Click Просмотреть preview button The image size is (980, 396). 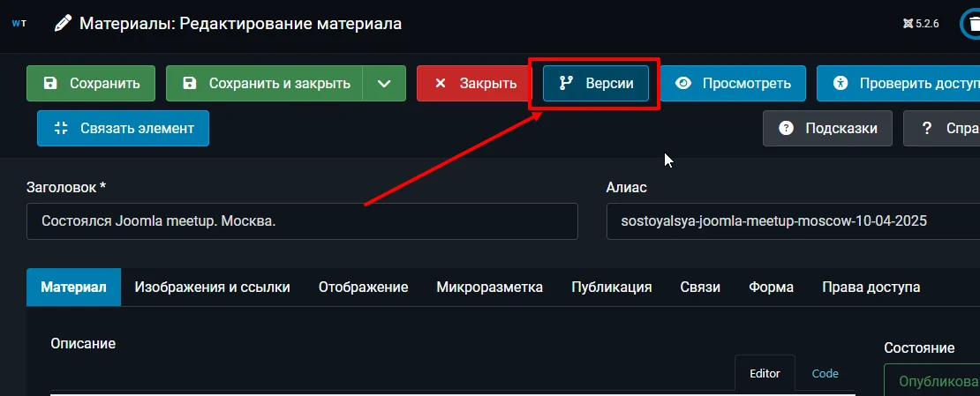[733, 83]
